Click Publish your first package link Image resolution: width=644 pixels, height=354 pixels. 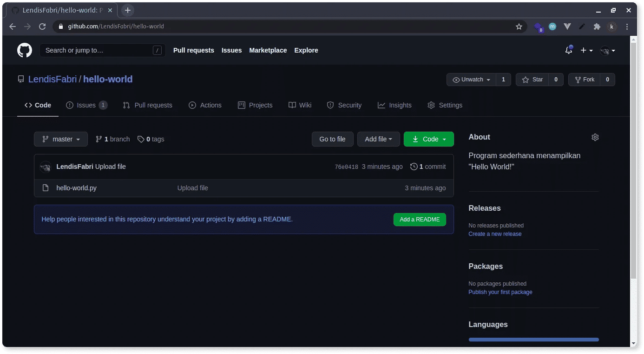pos(500,292)
